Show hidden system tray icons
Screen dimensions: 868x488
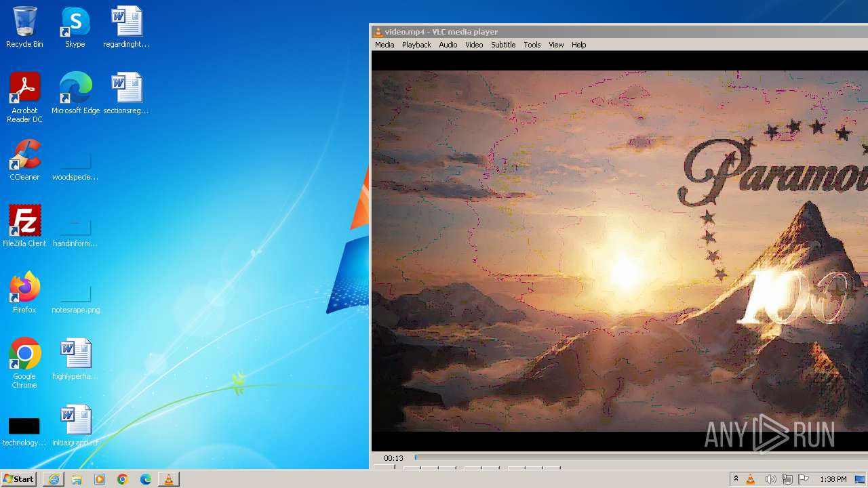tap(736, 479)
